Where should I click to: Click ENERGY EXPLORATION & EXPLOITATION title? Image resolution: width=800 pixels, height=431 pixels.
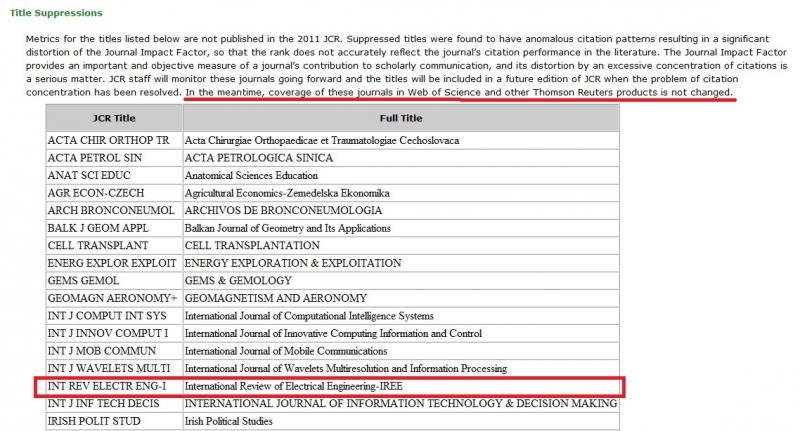293,263
